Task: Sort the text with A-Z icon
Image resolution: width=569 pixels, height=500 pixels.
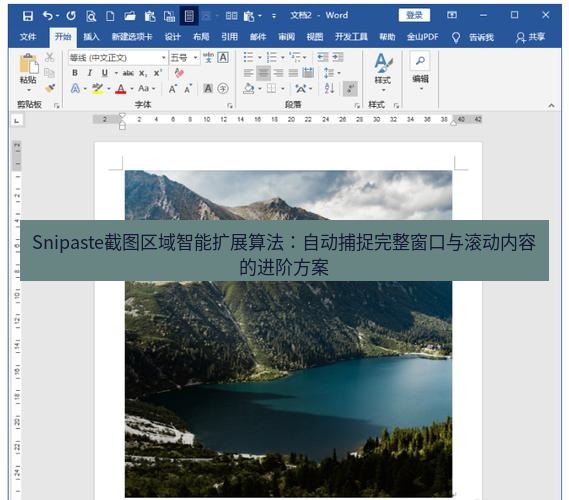Action: tap(329, 88)
